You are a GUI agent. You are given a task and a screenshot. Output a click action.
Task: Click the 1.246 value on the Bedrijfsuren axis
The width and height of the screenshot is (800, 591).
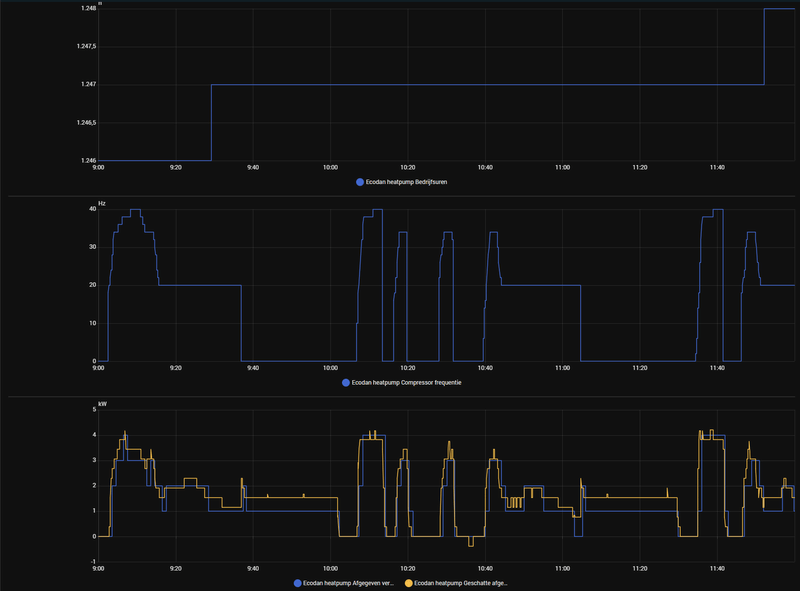[88, 161]
